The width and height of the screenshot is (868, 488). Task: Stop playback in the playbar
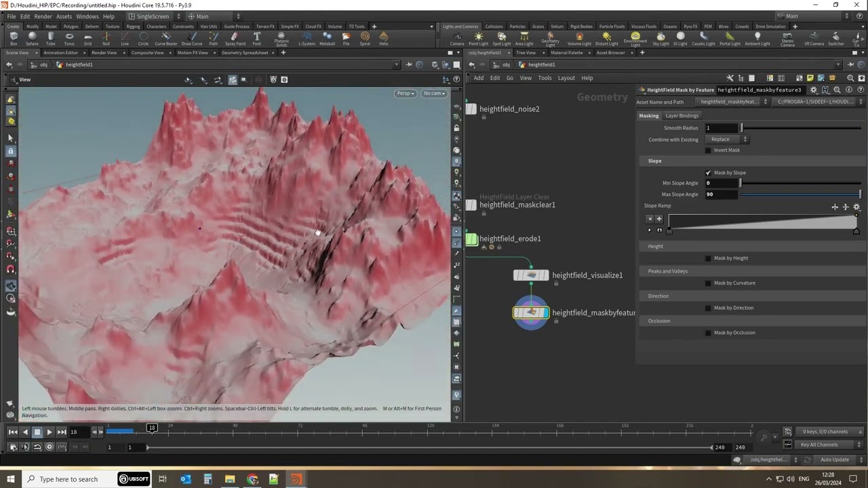point(37,432)
